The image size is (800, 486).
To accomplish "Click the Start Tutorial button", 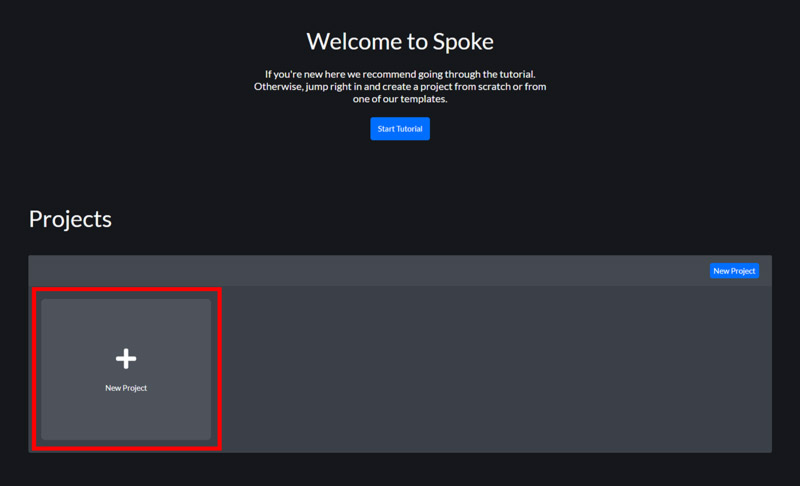I will point(399,129).
